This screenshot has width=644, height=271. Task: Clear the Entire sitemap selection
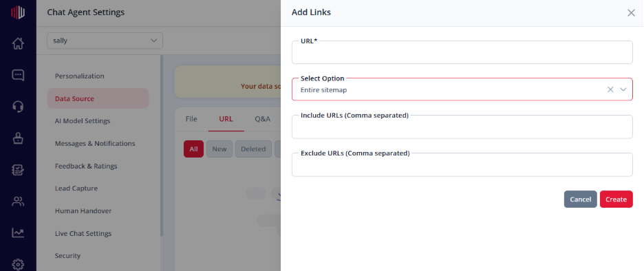[610, 89]
